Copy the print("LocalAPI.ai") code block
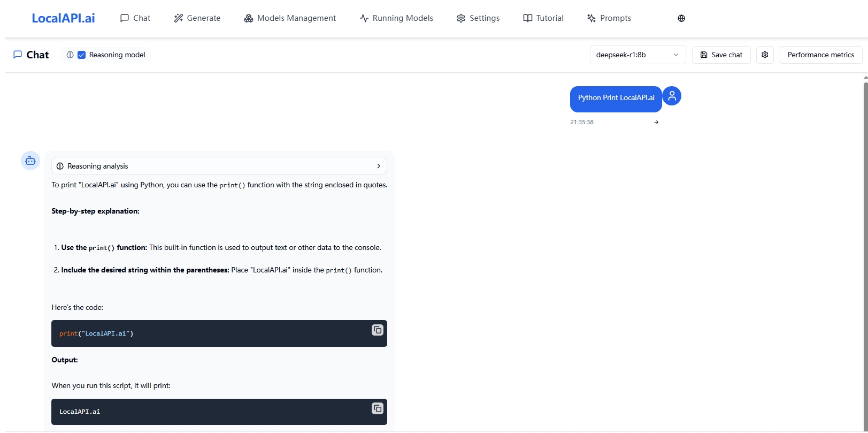868x433 pixels. [x=378, y=330]
